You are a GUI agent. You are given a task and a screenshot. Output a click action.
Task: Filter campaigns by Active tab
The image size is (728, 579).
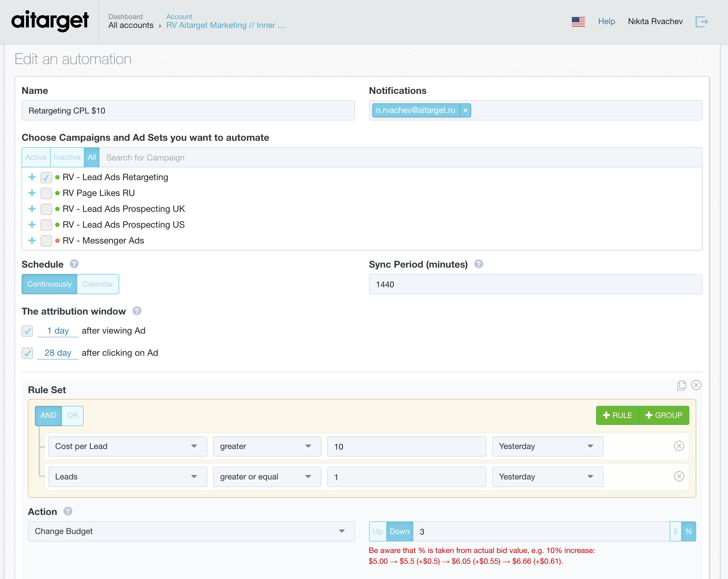point(36,157)
